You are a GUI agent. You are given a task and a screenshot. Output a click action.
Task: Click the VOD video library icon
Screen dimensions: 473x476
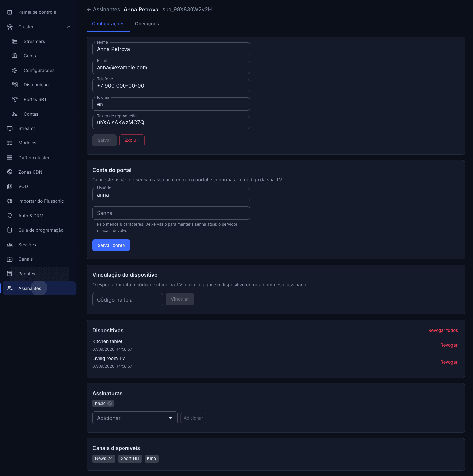(x=10, y=186)
